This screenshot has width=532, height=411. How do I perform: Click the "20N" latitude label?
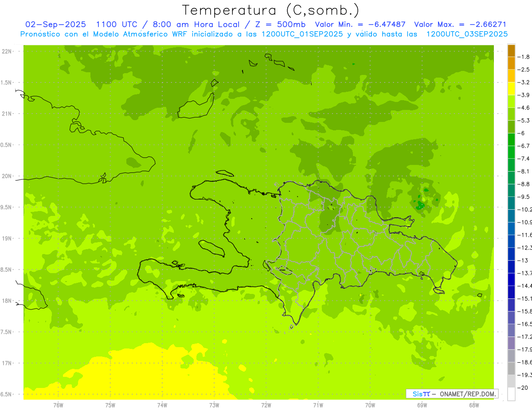(x=6, y=176)
